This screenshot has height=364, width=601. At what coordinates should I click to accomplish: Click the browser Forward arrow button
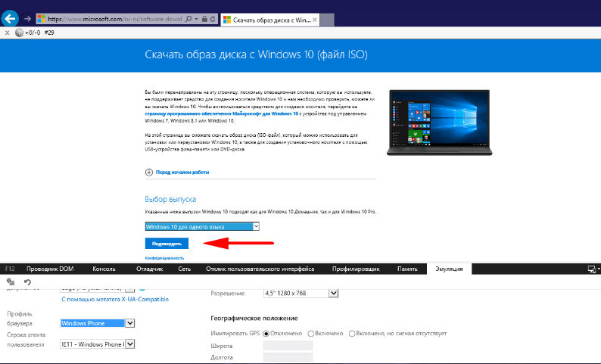(27, 18)
